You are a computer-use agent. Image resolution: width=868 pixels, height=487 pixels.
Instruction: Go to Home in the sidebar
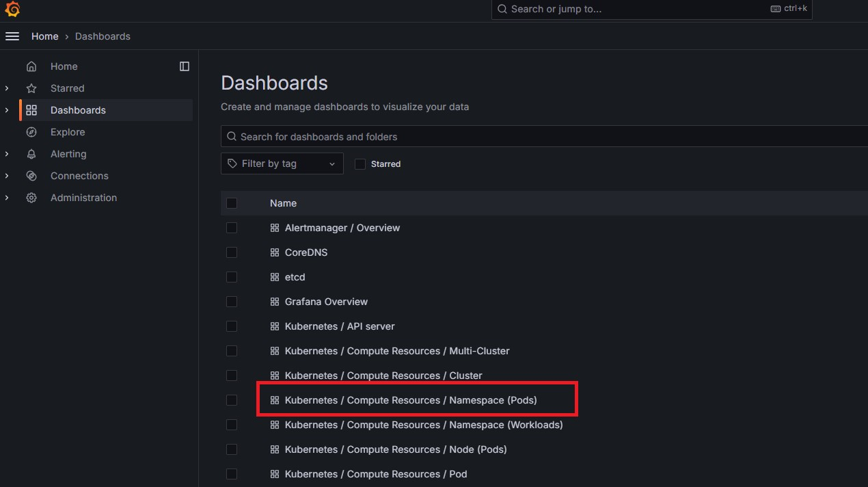click(64, 66)
